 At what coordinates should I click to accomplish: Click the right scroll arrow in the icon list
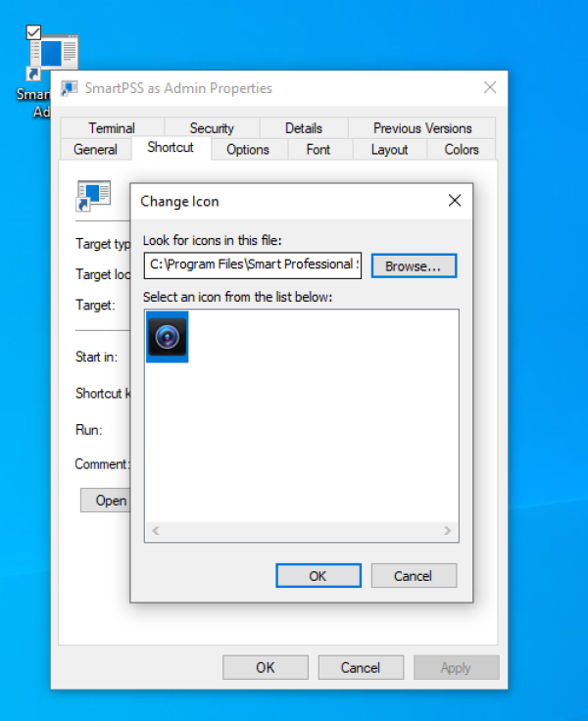click(448, 531)
